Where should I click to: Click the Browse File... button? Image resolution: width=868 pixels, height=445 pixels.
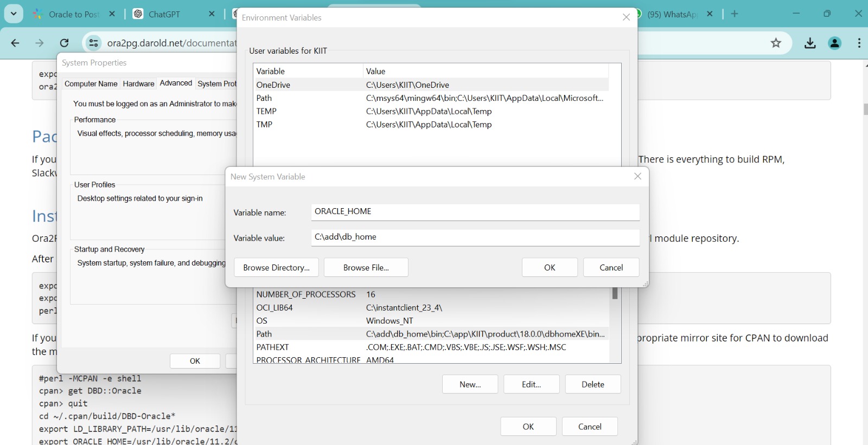pyautogui.click(x=366, y=267)
